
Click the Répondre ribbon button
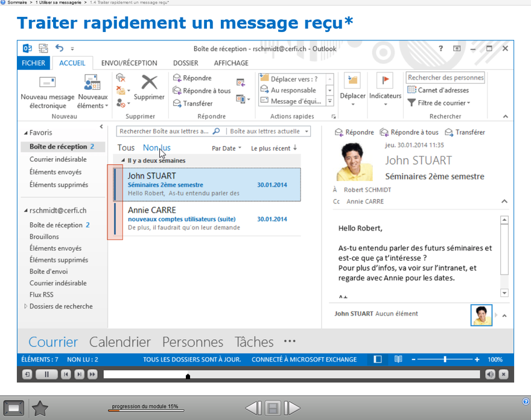192,78
